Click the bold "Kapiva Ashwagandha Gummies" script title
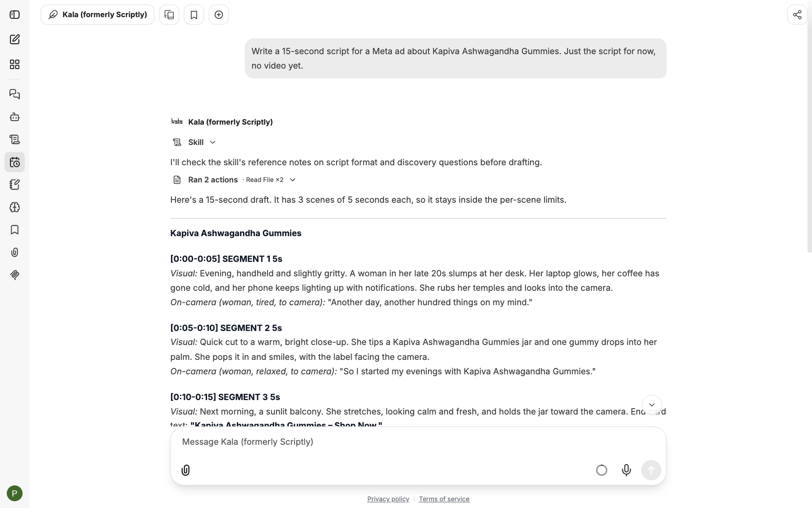Screen dimensions: 812x508 pos(235,233)
